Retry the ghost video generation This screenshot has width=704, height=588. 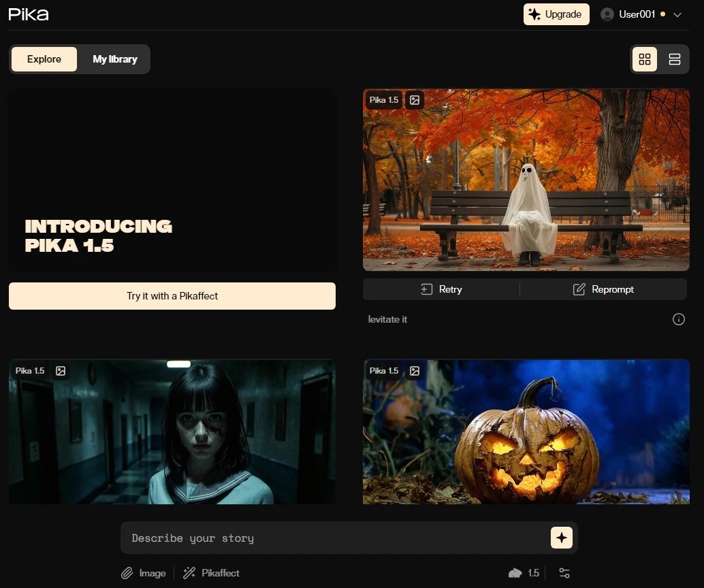click(441, 289)
